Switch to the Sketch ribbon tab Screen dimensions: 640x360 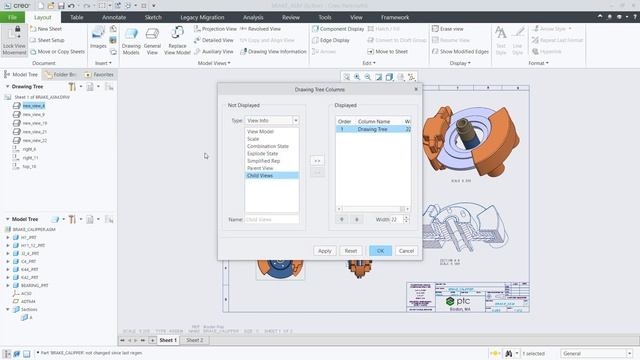click(x=153, y=17)
